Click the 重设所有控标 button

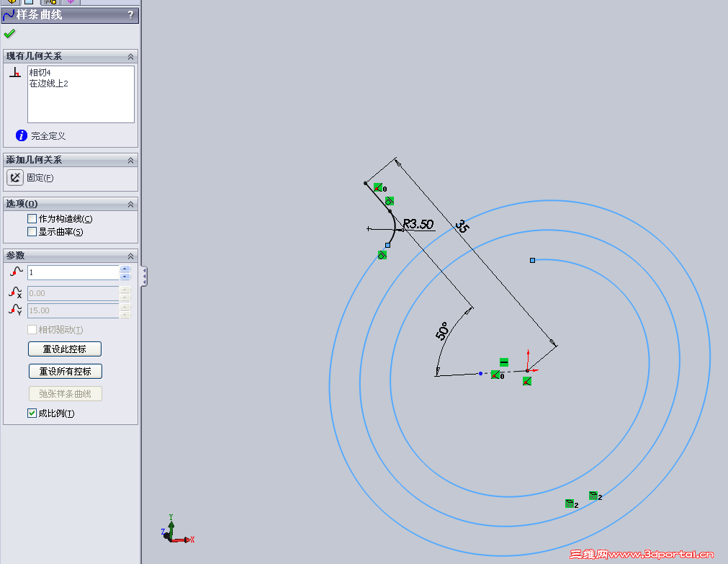click(65, 371)
